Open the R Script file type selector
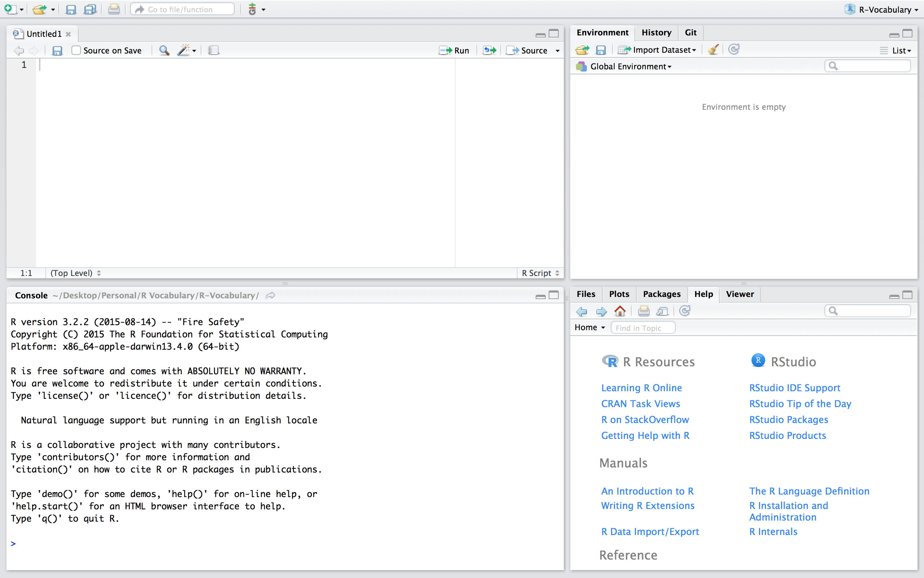Viewport: 924px width, 578px height. (540, 273)
